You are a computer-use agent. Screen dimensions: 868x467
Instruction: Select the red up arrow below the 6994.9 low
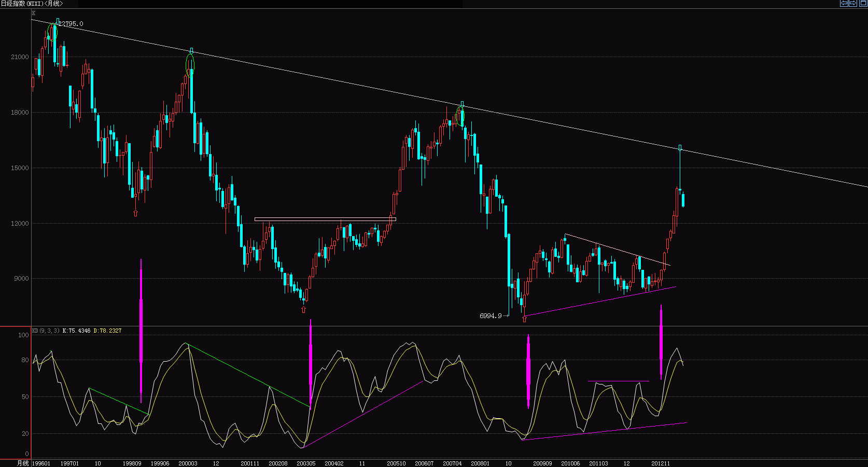524,319
